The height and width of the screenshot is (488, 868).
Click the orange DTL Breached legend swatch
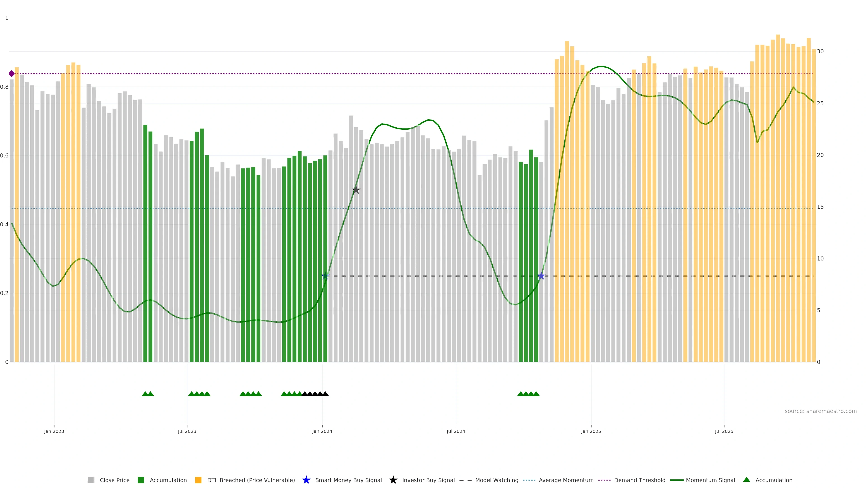click(198, 480)
